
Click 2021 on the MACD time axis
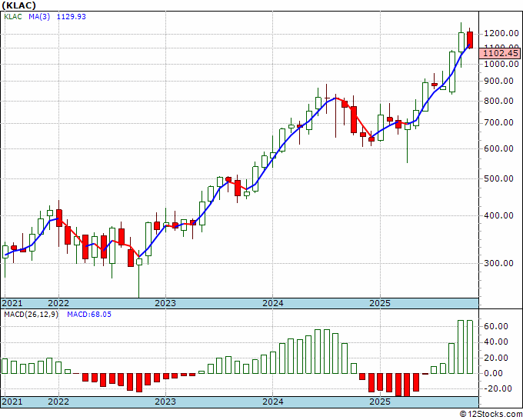point(12,402)
